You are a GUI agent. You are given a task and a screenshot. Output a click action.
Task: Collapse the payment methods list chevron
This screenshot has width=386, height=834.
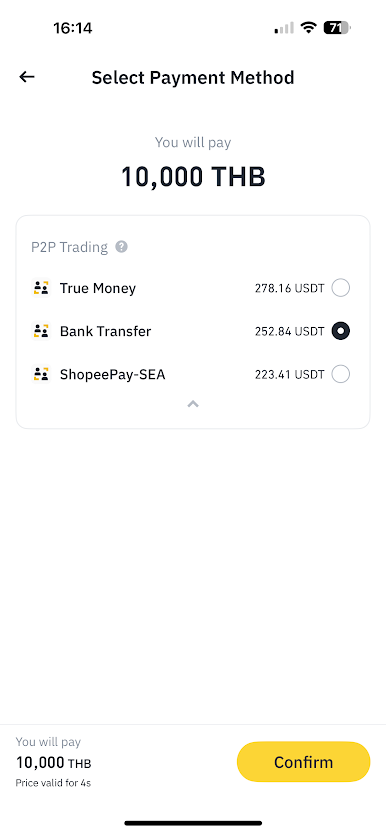point(193,404)
